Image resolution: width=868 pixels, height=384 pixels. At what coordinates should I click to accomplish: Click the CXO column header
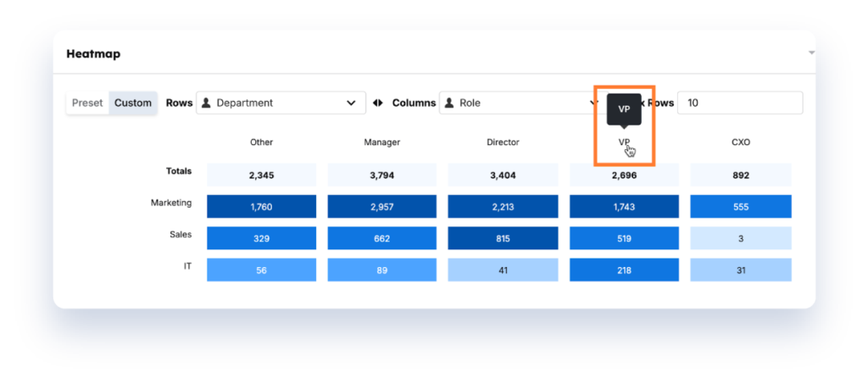coord(741,142)
